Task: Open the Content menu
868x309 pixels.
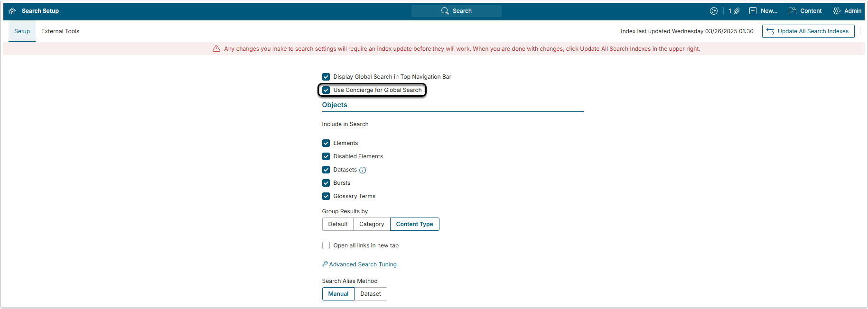Action: point(805,11)
